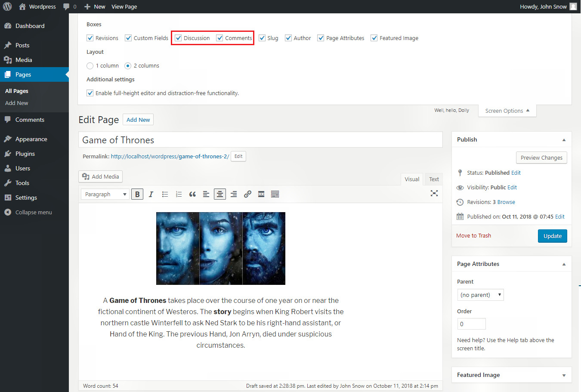Insert or edit link icon
The height and width of the screenshot is (392, 581).
[x=247, y=194]
